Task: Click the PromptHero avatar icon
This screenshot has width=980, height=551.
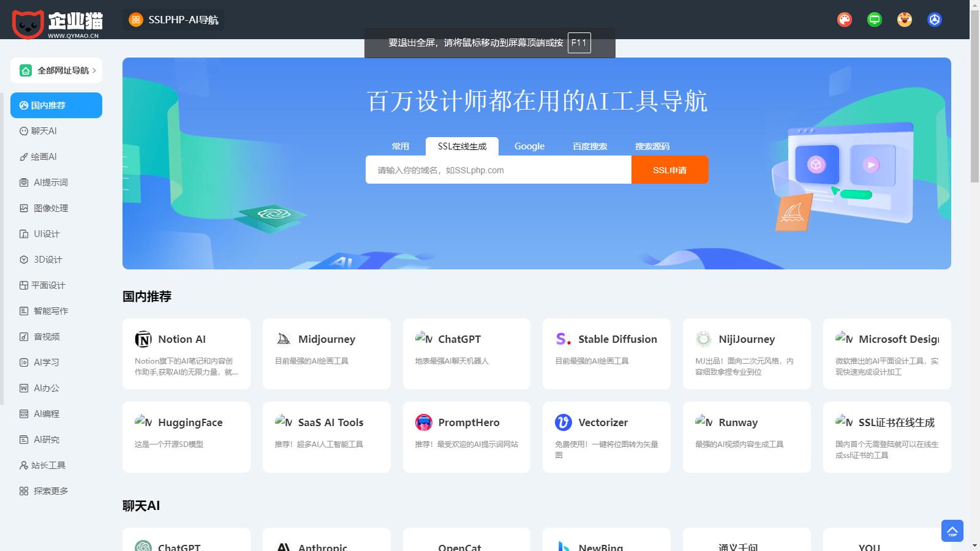Action: click(x=423, y=422)
